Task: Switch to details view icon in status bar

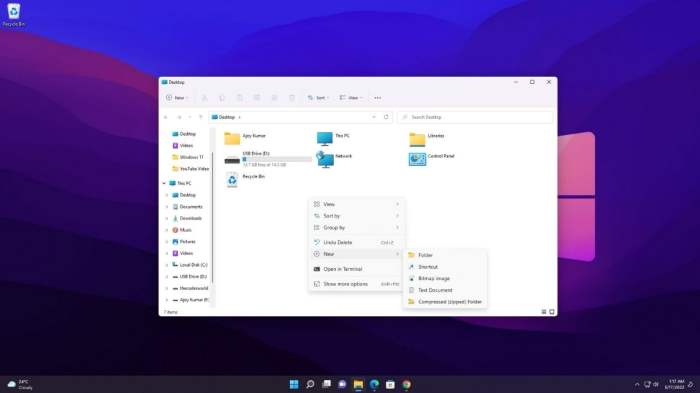Action: tap(544, 312)
